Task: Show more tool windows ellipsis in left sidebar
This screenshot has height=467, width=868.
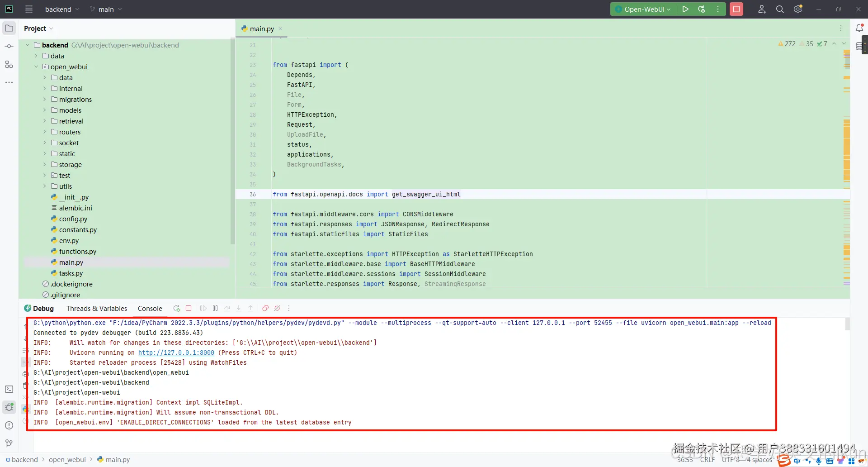Action: (x=9, y=82)
